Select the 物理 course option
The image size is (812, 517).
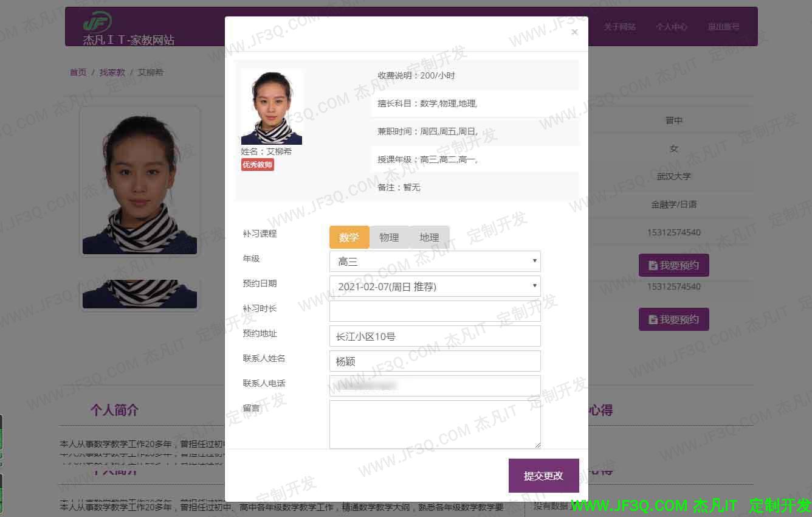point(389,237)
